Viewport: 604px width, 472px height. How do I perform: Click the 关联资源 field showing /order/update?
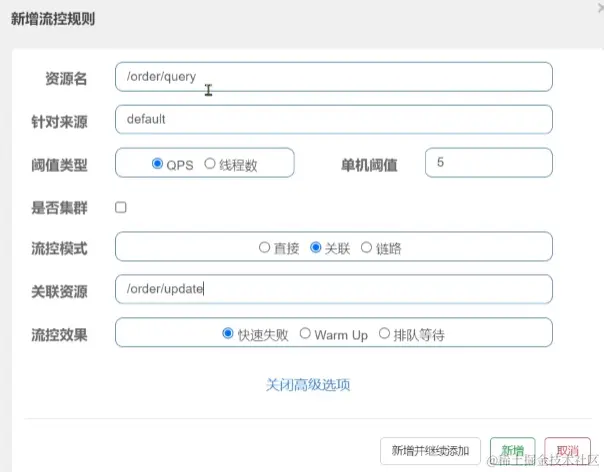pos(334,289)
